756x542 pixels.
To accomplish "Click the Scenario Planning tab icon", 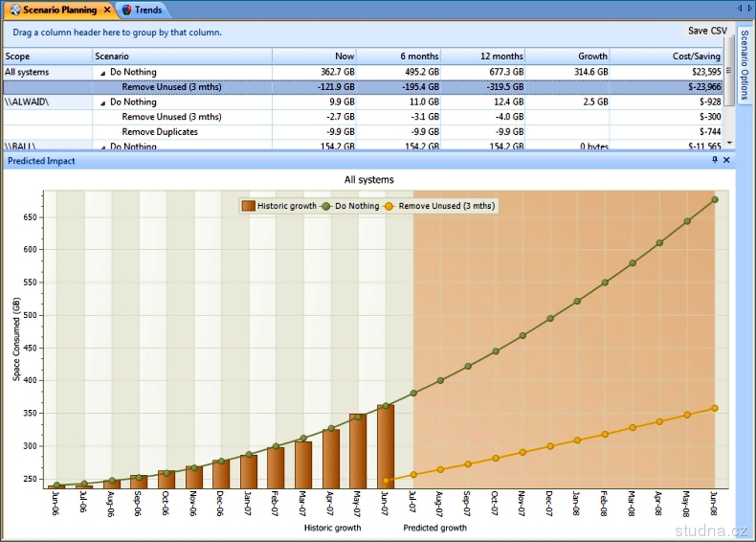I will tap(13, 10).
